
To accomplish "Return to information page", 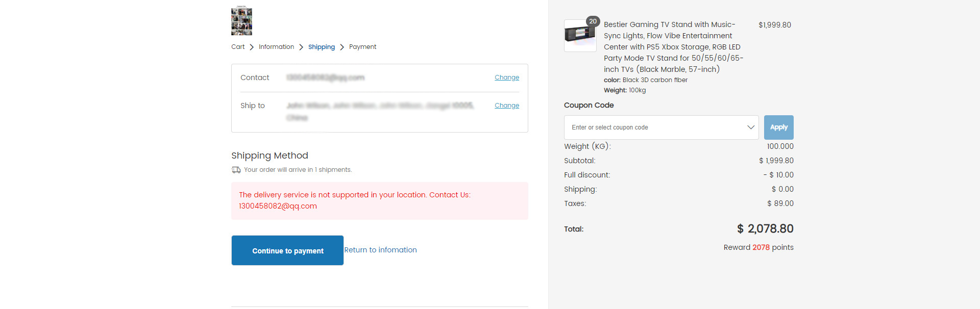I will click(x=380, y=250).
